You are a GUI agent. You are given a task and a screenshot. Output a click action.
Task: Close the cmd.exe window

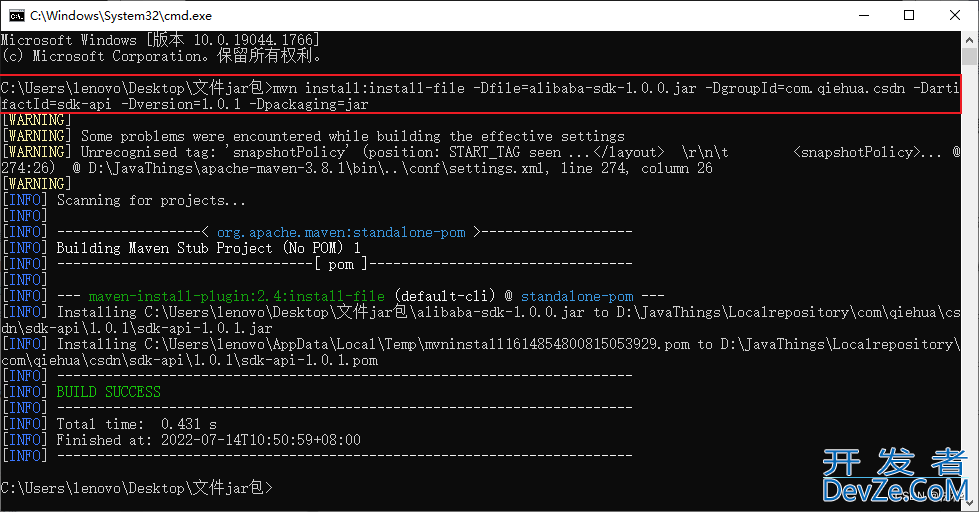tap(955, 15)
